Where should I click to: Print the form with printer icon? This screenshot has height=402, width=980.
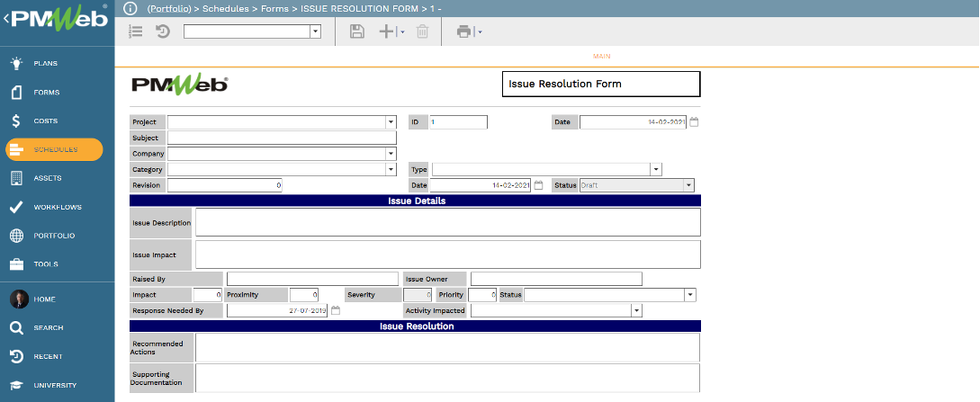(463, 31)
